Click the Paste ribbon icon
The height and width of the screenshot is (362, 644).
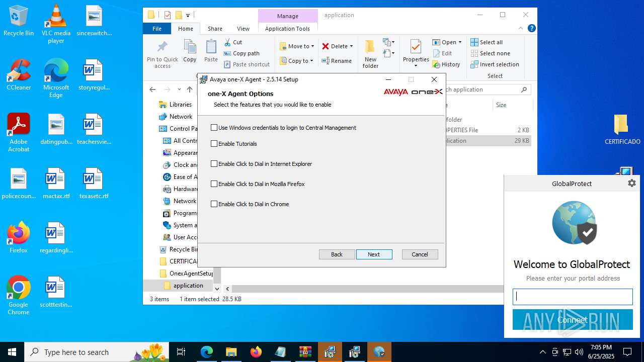point(211,51)
